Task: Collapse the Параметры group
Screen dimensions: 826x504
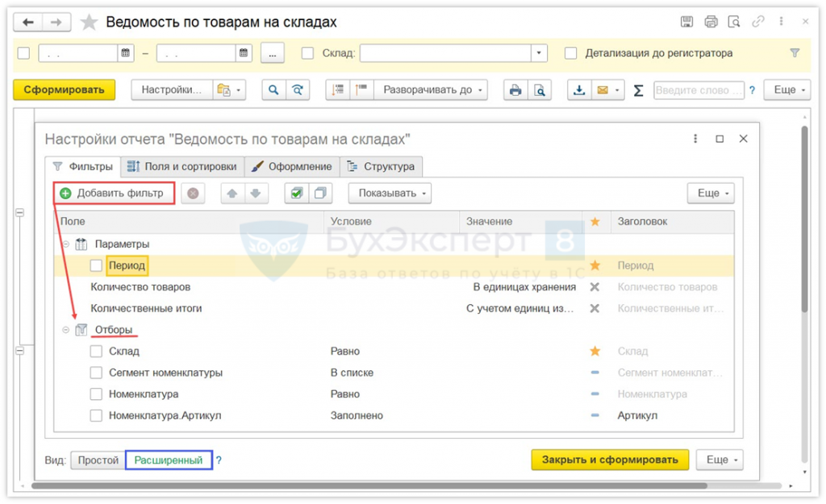Action: tap(66, 244)
